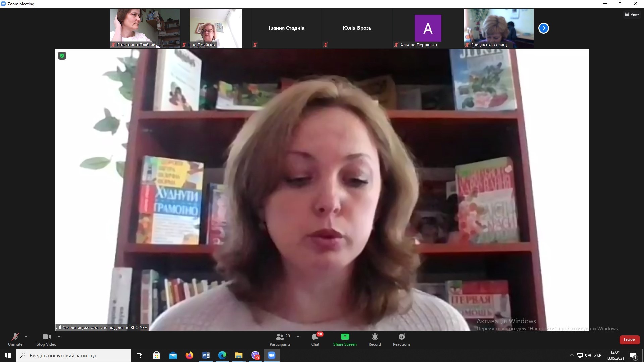Image resolution: width=644 pixels, height=362 pixels.
Task: Unmute the microphone
Action: coord(15,339)
